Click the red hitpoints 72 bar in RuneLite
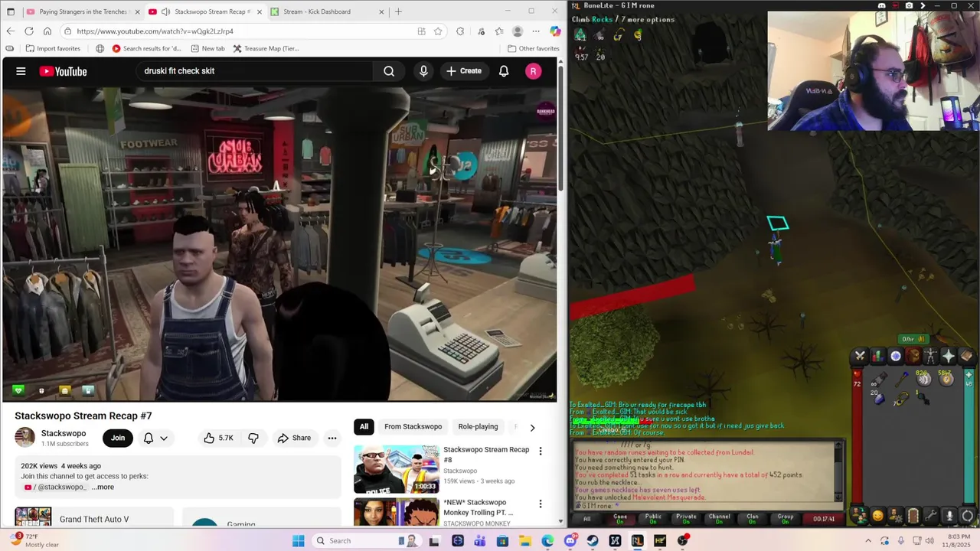Screen dimensions: 980x551 tap(857, 436)
